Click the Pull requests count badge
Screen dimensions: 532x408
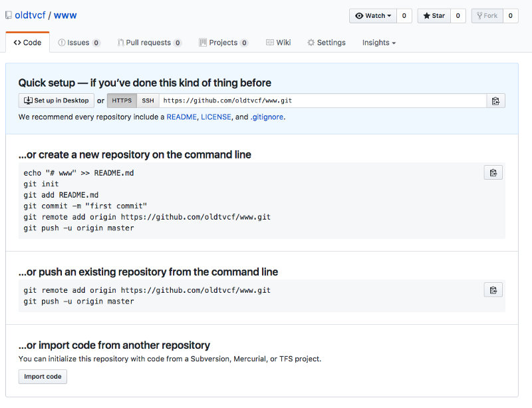(178, 43)
